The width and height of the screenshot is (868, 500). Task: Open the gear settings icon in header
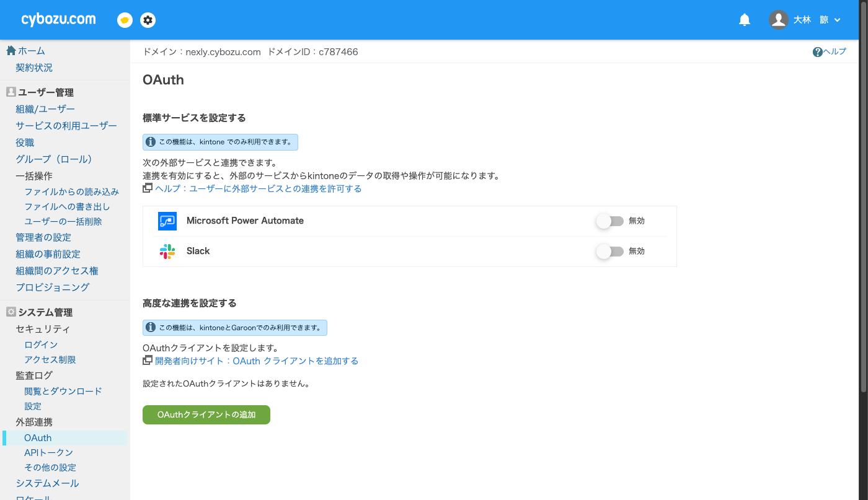point(148,20)
